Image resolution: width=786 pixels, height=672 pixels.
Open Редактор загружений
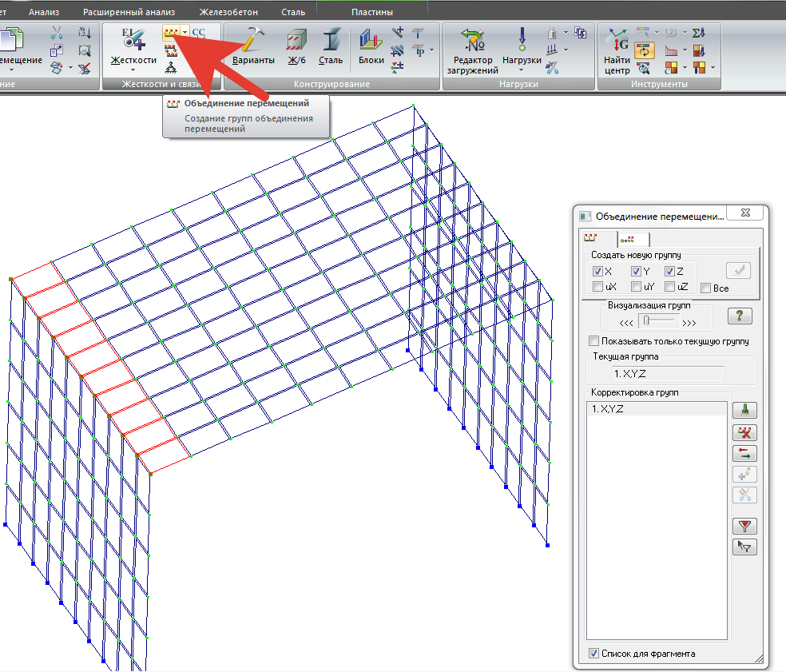[472, 51]
